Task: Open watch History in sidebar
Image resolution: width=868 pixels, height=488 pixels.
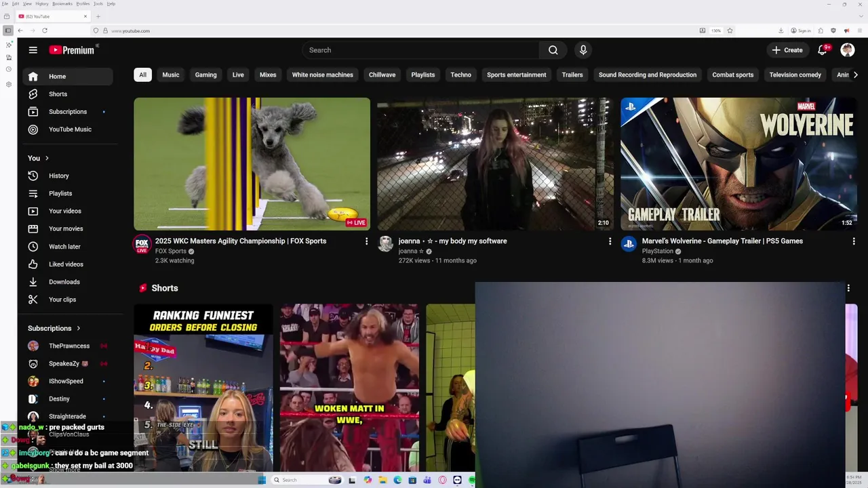Action: pyautogui.click(x=68, y=176)
